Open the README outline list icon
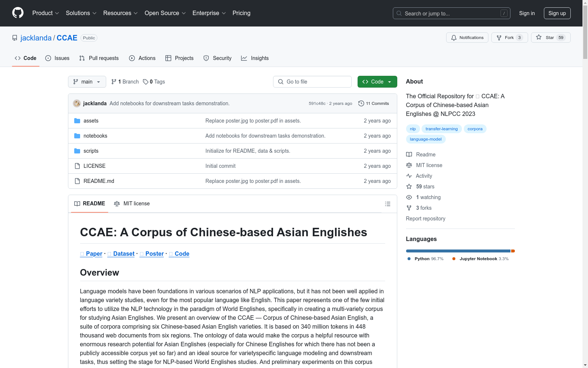This screenshot has width=588, height=368. (x=388, y=204)
